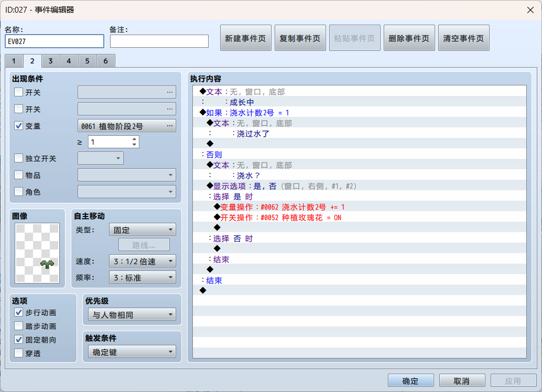Switch to event page tab 3

(50, 61)
